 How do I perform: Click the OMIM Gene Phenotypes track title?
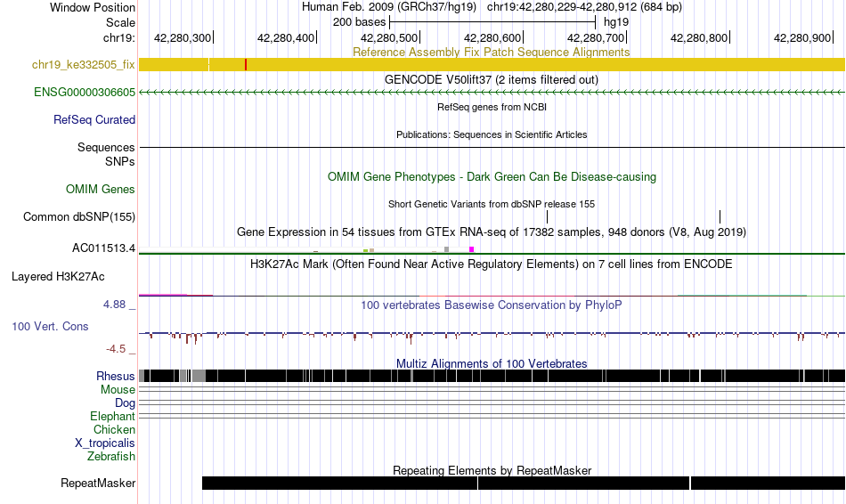(x=492, y=177)
